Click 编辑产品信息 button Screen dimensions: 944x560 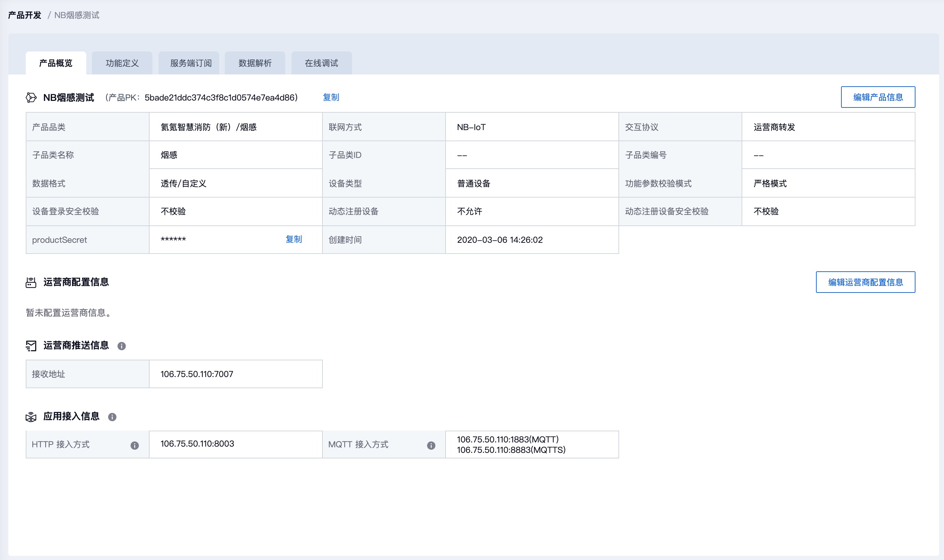click(x=878, y=97)
